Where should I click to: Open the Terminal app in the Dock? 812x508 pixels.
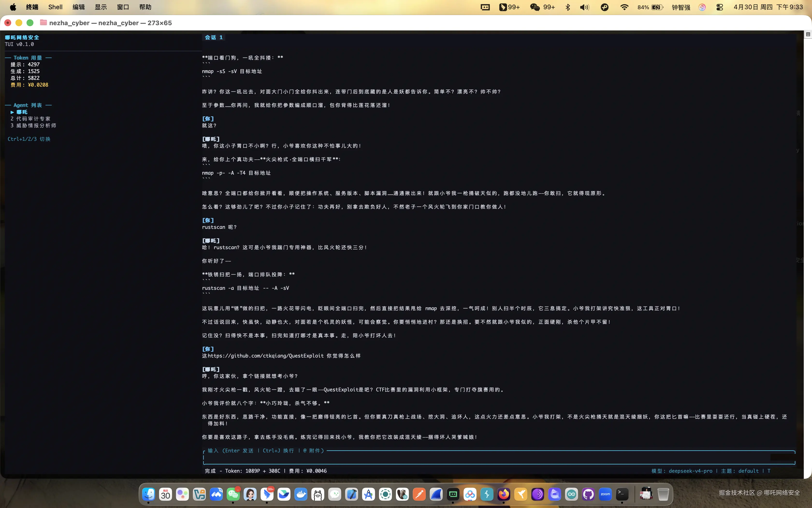(622, 494)
